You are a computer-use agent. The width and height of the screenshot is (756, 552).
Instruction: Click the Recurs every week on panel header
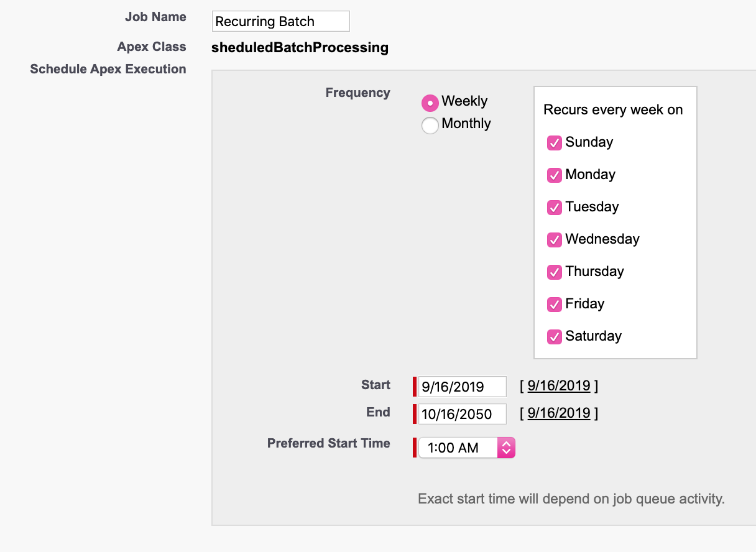(613, 109)
